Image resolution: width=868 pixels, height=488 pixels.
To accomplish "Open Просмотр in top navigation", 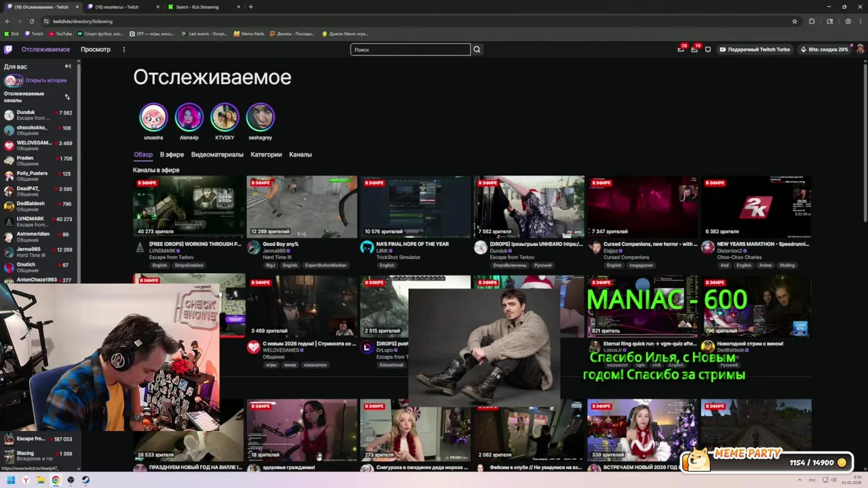I will [96, 49].
